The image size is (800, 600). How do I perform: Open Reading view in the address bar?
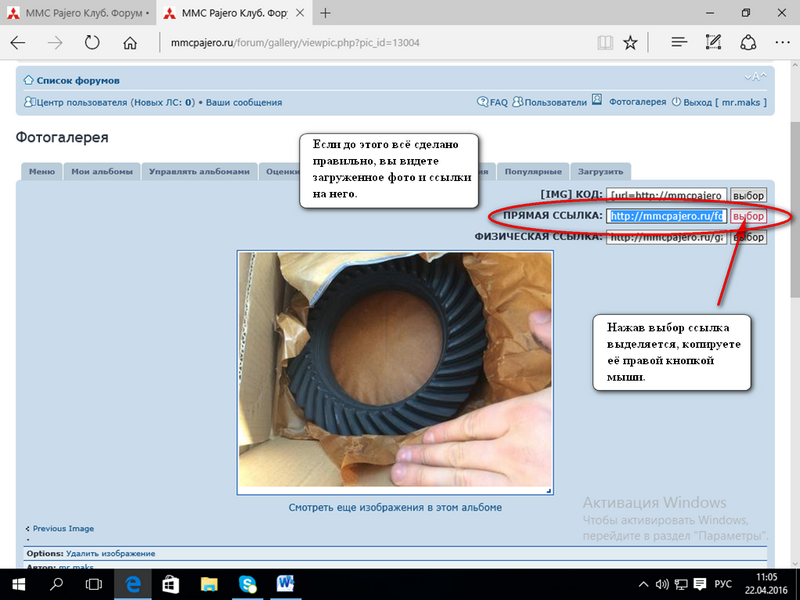(603, 43)
